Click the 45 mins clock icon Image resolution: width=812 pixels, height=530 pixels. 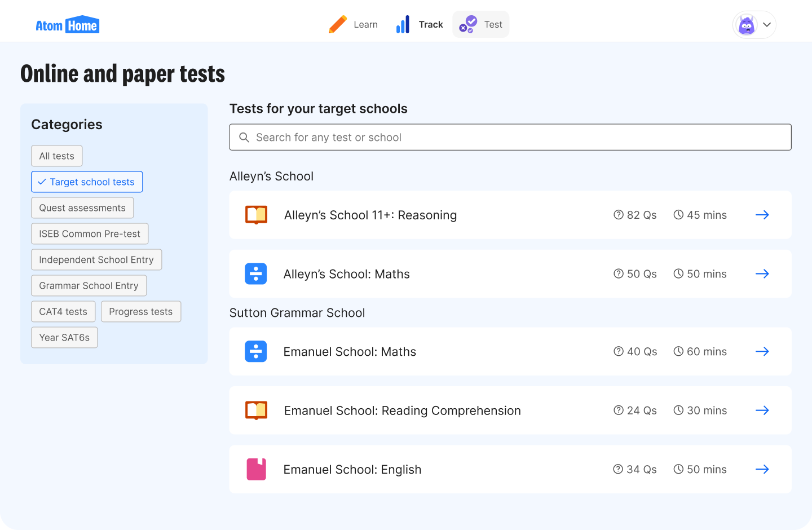(678, 215)
